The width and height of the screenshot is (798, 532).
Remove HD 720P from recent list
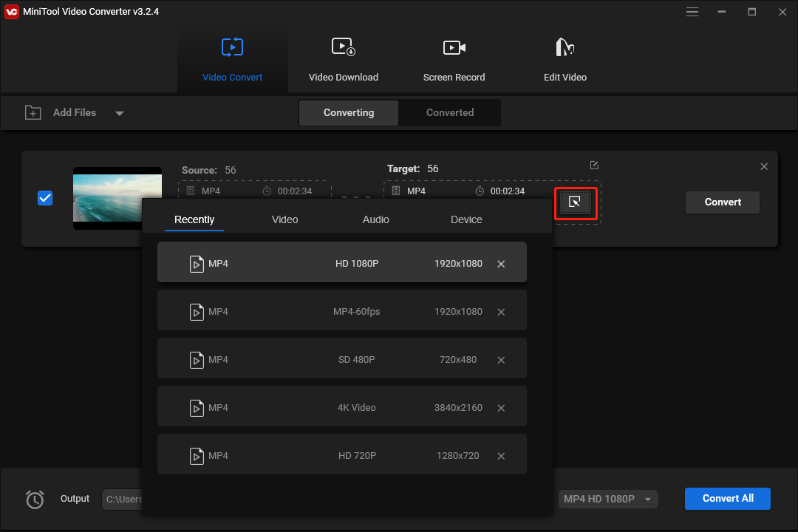tap(501, 456)
